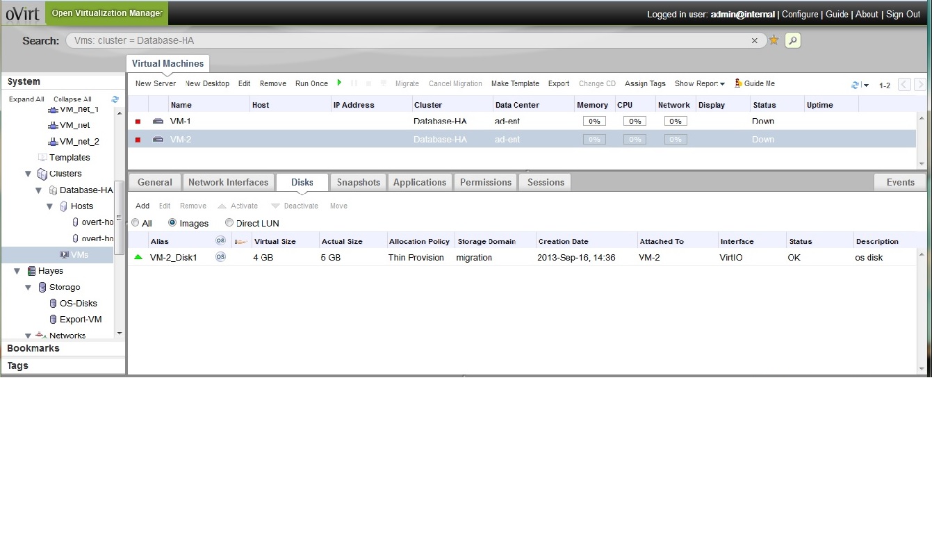941x560 pixels.
Task: Click the next page arrow icon
Action: [919, 85]
